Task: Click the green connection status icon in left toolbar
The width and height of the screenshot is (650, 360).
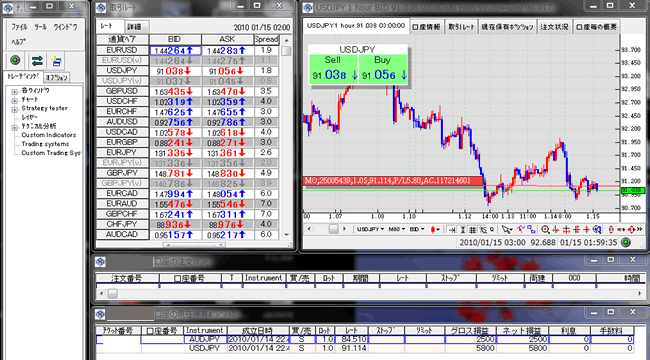Action: [x=15, y=61]
